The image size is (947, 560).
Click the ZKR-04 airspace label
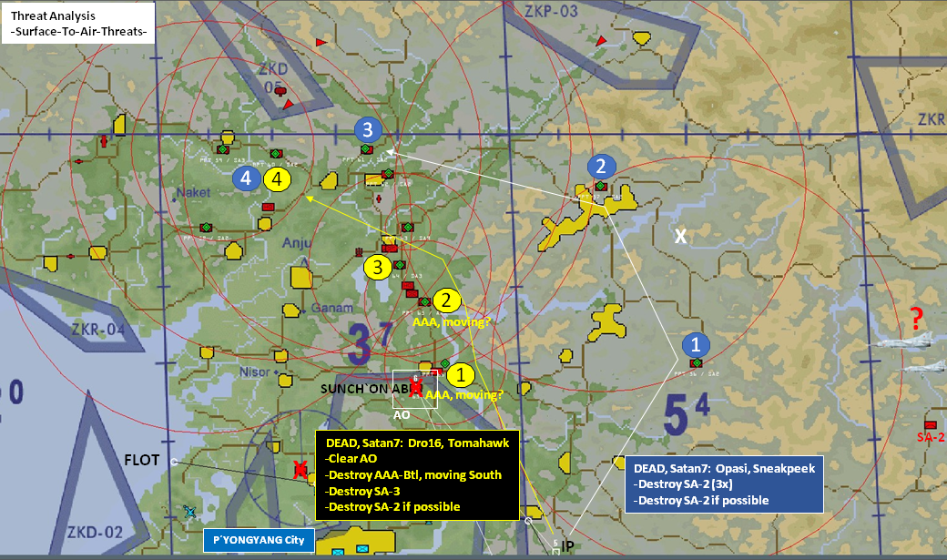98,330
